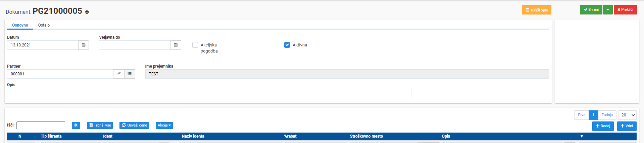Viewport: 644px width, 143px height.
Task: Clear the Partner field with eraser icon
Action: 119,74
